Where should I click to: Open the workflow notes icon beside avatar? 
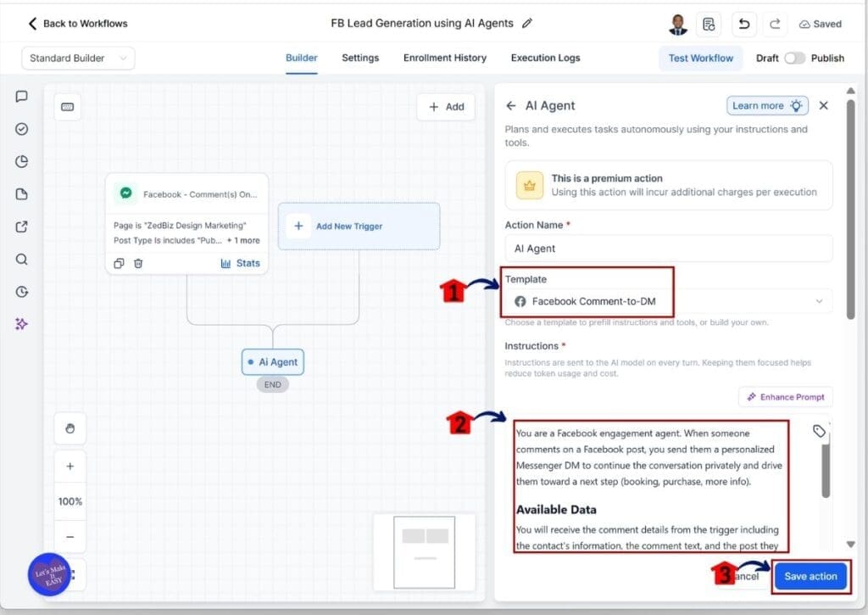[709, 24]
